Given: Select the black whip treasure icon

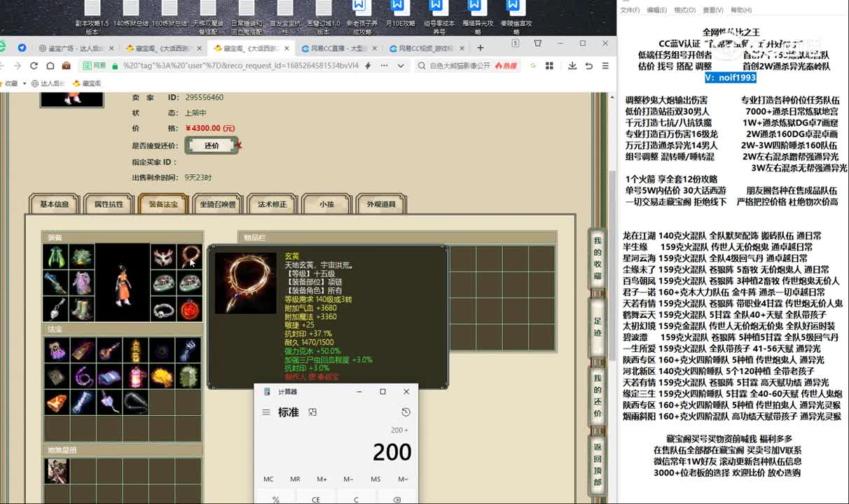Looking at the screenshot, I should (136, 402).
